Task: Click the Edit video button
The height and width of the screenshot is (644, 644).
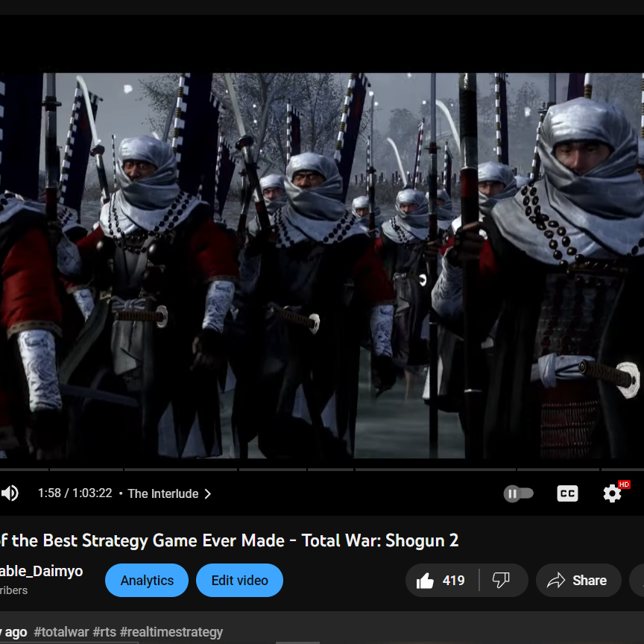Action: tap(239, 581)
